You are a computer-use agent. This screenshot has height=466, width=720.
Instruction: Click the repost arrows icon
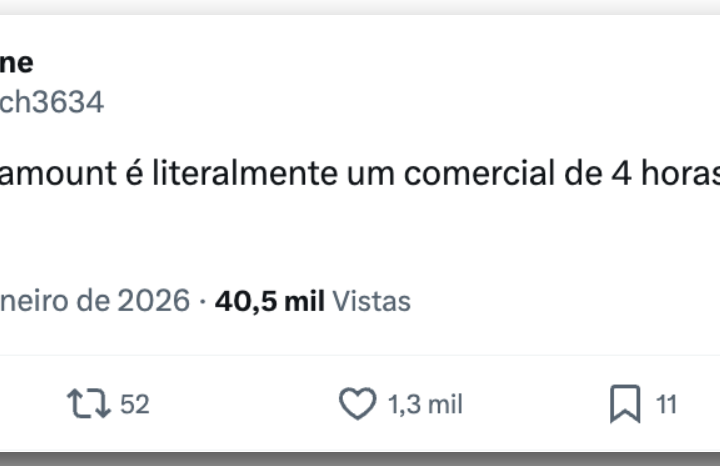tap(88, 404)
